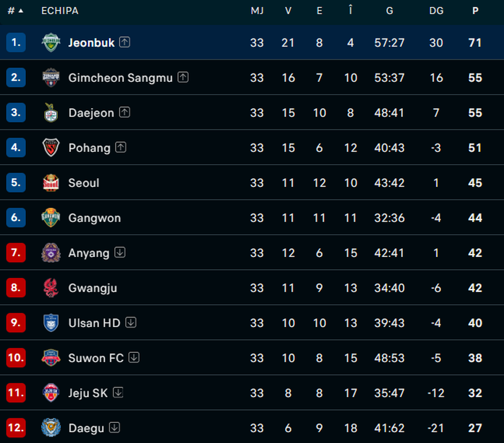Click the Daegu club crest
Image resolution: width=504 pixels, height=443 pixels.
51,428
